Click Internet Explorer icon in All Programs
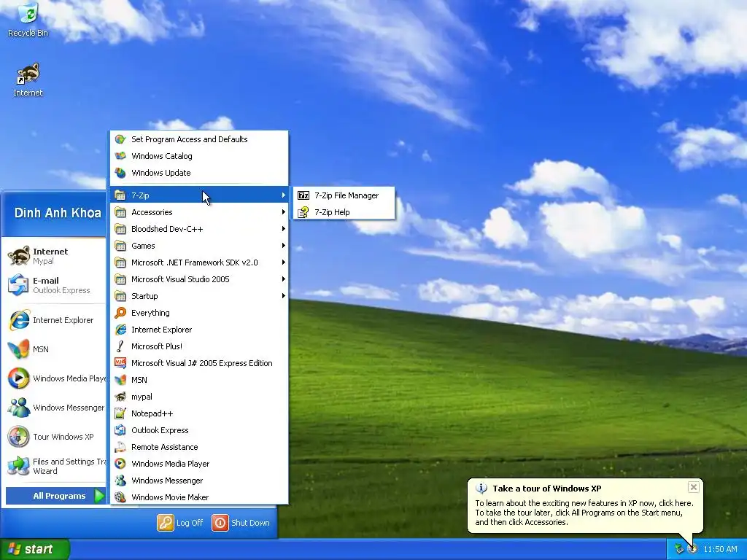 pos(120,330)
